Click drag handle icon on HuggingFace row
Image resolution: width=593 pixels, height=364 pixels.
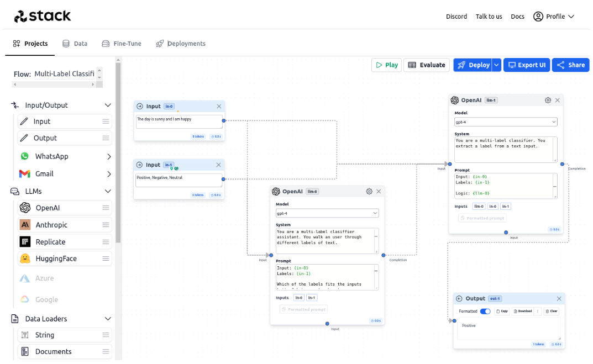tap(106, 259)
